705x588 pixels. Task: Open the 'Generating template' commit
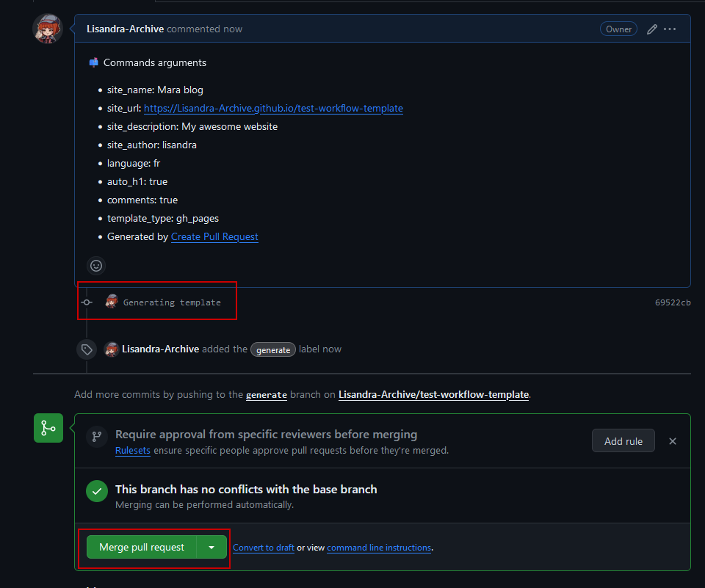click(x=172, y=302)
